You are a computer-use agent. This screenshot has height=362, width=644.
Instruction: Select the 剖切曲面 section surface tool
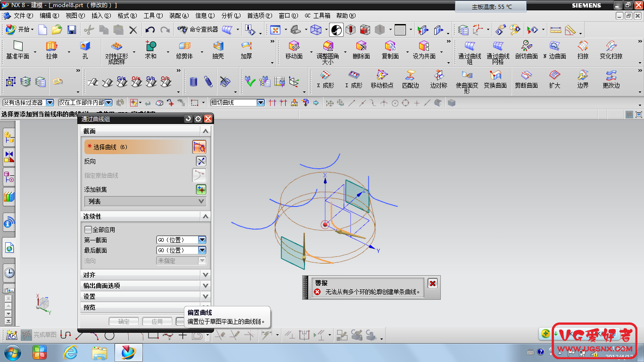[x=527, y=50]
